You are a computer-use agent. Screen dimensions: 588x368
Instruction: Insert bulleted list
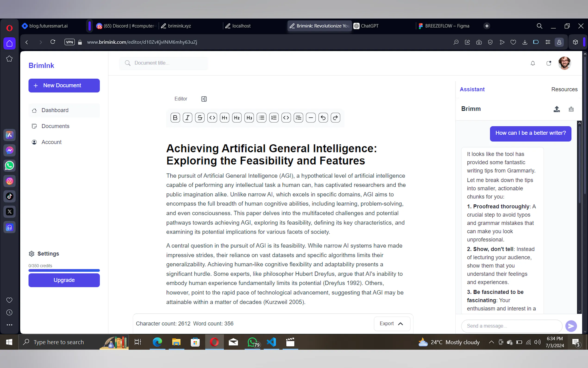click(x=262, y=118)
